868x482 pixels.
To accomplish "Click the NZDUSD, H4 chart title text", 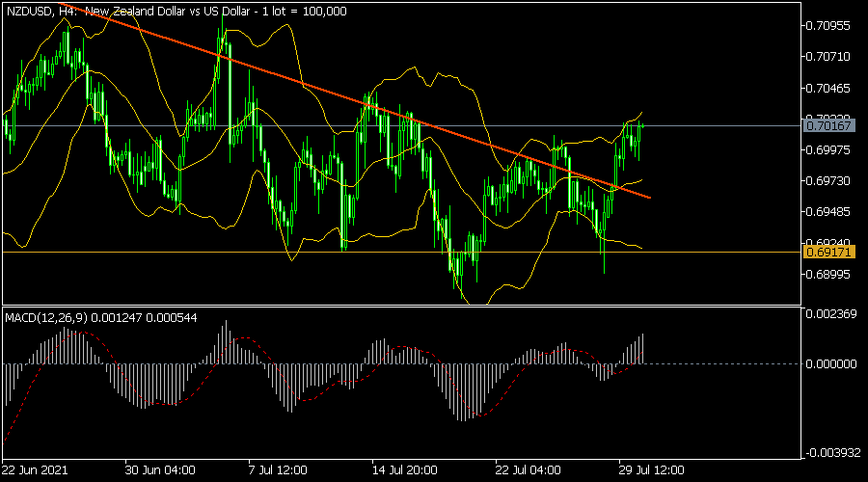I will (176, 11).
